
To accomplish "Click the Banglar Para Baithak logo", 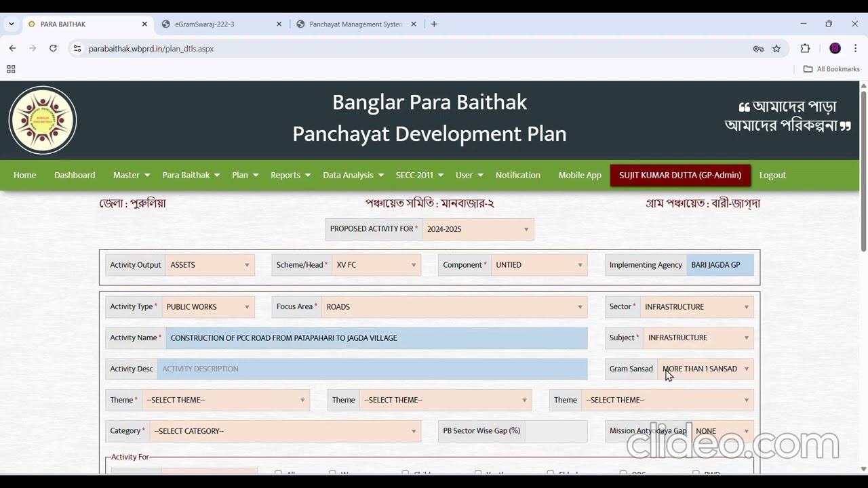I will point(43,121).
